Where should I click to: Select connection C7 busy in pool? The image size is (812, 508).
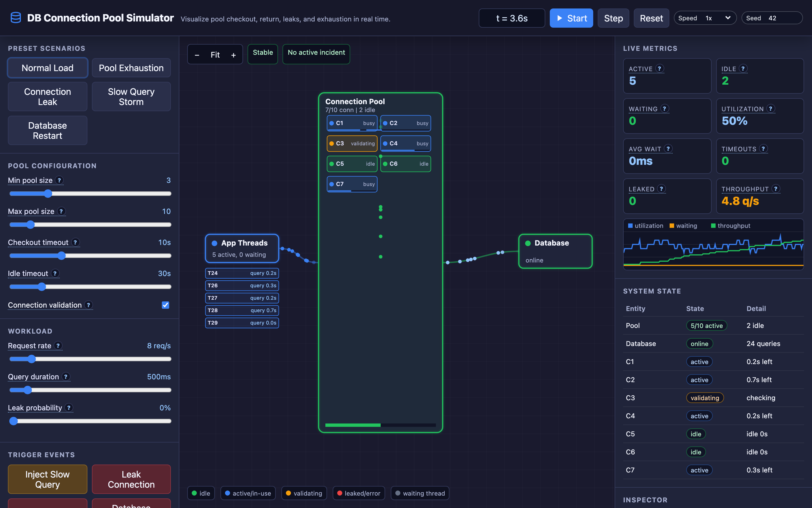click(352, 184)
